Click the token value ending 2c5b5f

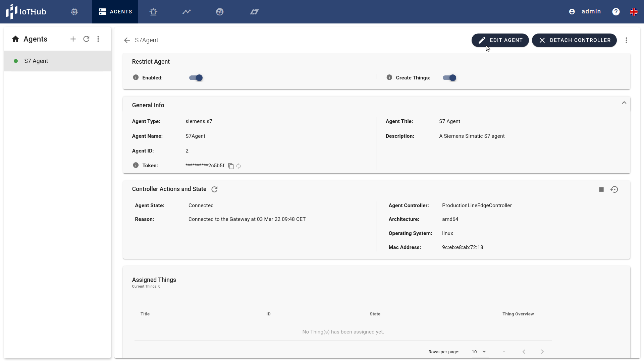click(205, 166)
